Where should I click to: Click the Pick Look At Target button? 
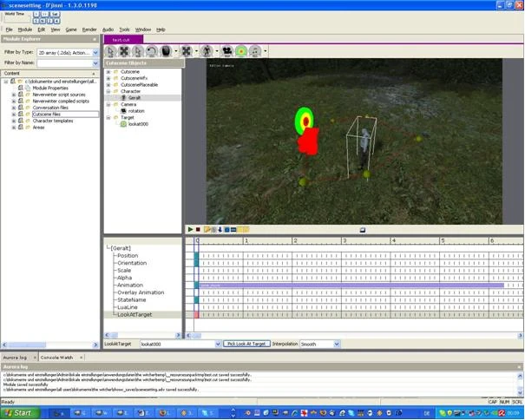[x=246, y=344]
